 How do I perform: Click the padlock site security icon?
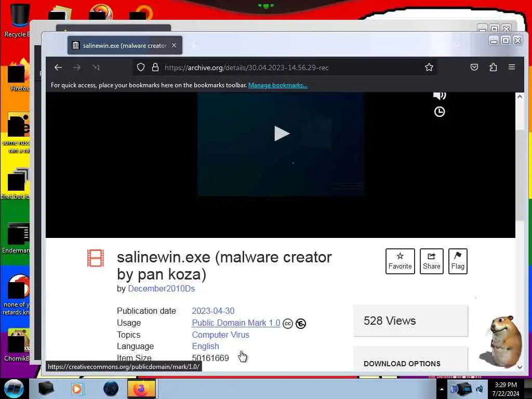[x=155, y=67]
